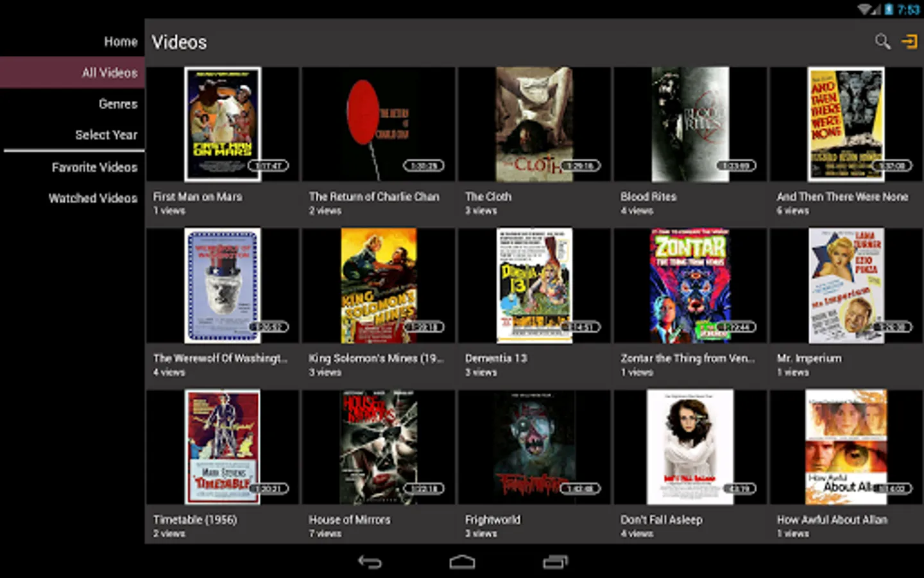This screenshot has height=578, width=924.
Task: Tap the Wi-Fi signal status icon
Action: [x=865, y=9]
